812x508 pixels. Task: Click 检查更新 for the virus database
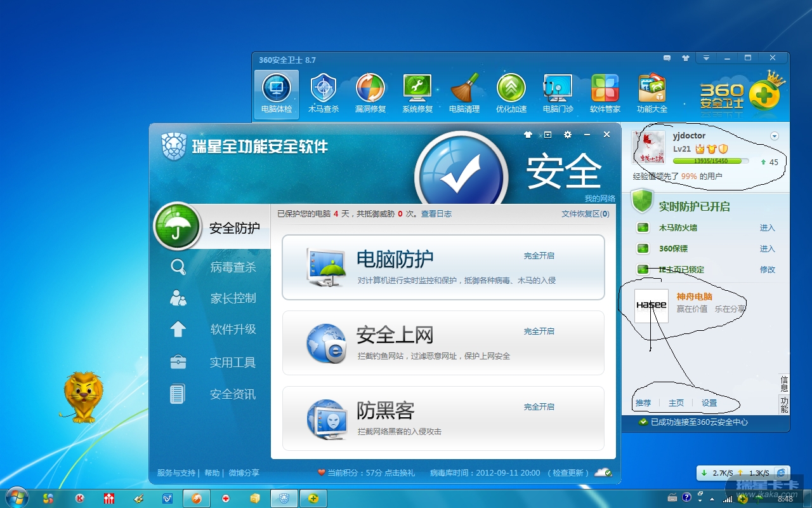tap(568, 473)
